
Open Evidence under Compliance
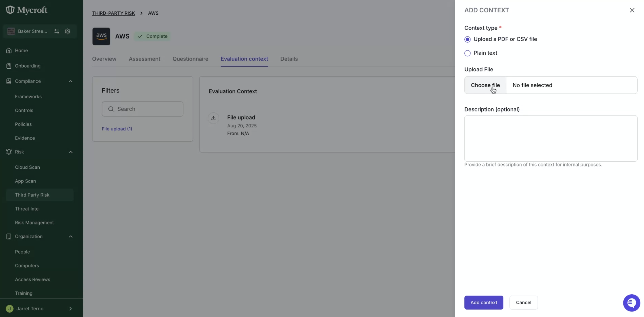coord(25,138)
